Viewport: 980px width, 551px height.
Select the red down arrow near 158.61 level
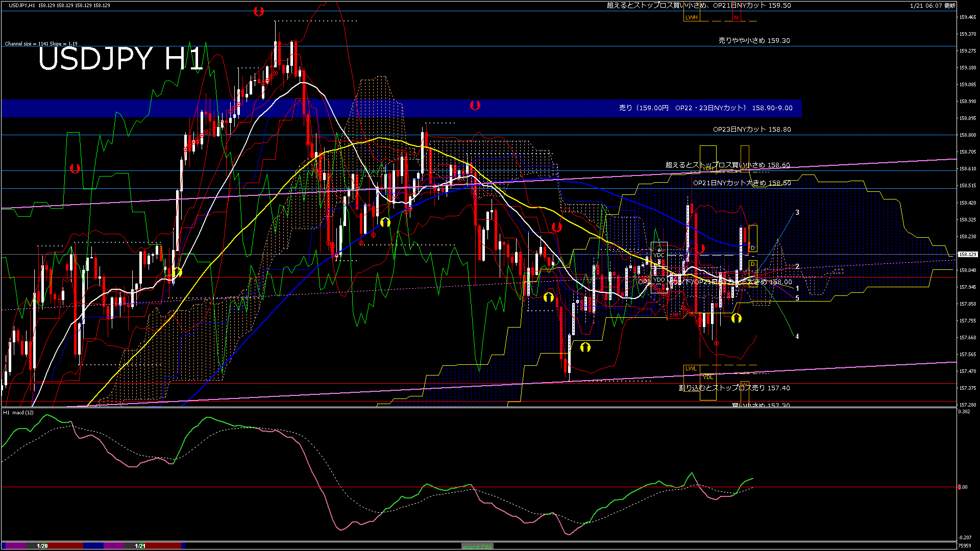(x=75, y=168)
